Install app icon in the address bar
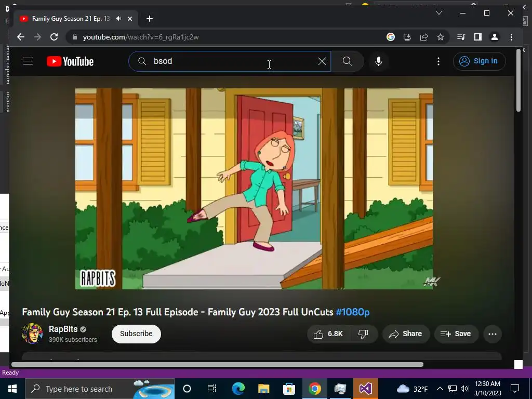532x399 pixels. pyautogui.click(x=407, y=37)
